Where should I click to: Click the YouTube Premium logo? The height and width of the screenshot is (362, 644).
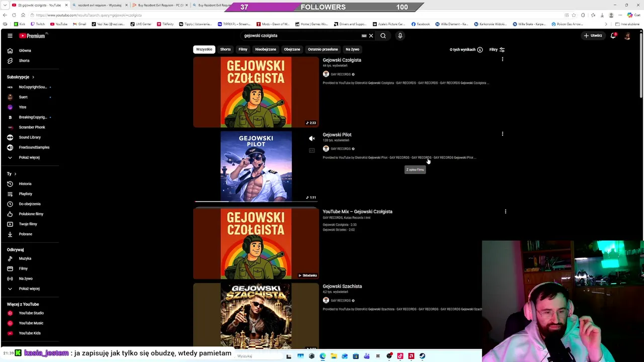32,36
